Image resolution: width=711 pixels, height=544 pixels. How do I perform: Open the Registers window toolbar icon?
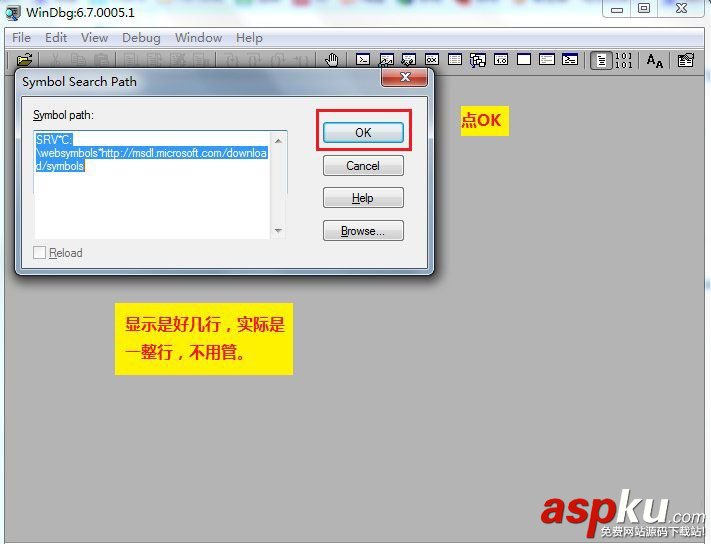coord(432,59)
